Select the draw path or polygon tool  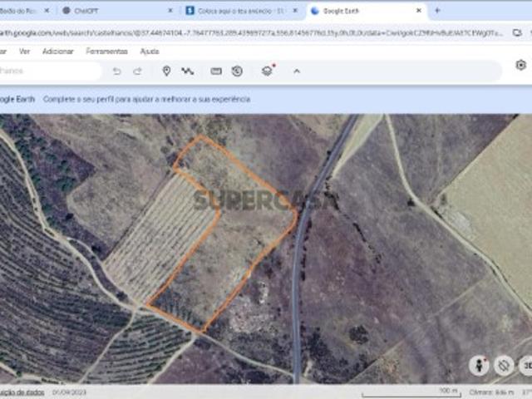click(x=188, y=71)
